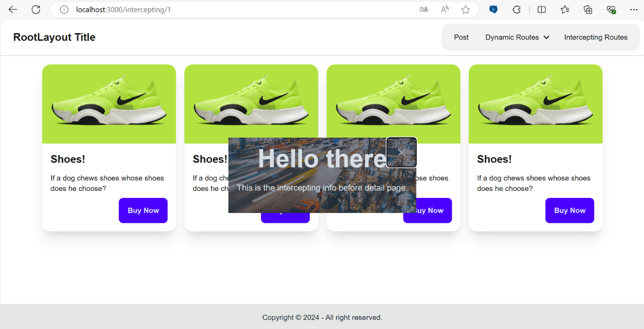Open the collections icon
Image resolution: width=644 pixels, height=329 pixels.
click(x=588, y=10)
